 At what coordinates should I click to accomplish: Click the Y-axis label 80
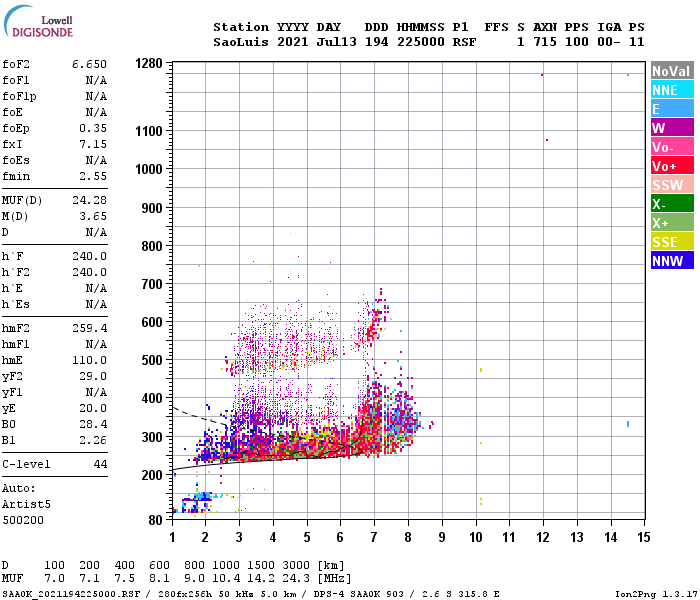[155, 520]
